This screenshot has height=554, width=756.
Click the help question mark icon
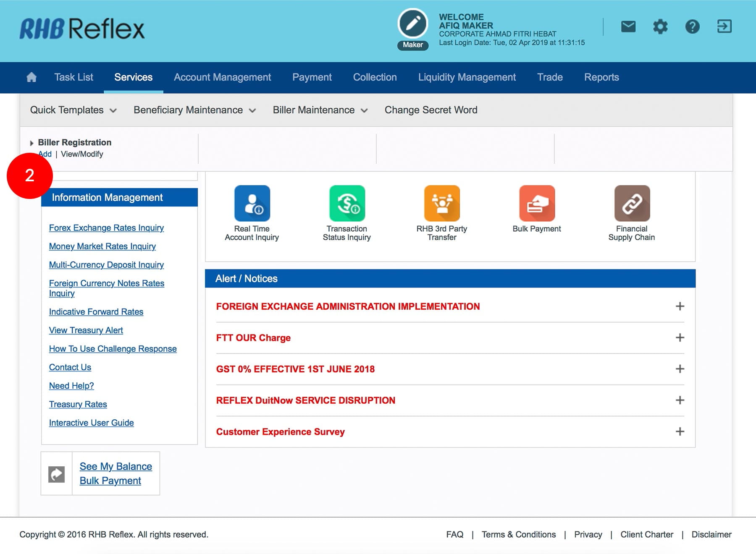coord(692,27)
